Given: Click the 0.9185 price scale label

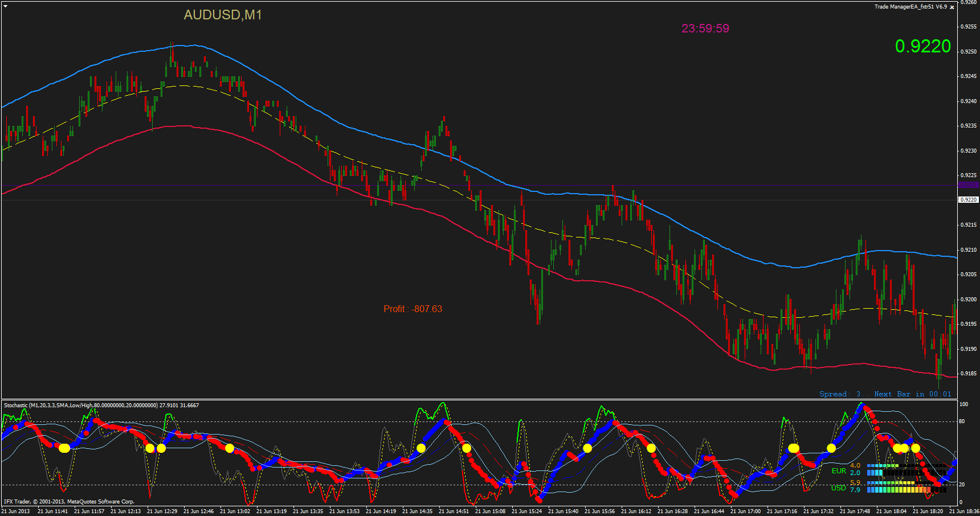Looking at the screenshot, I should 969,374.
